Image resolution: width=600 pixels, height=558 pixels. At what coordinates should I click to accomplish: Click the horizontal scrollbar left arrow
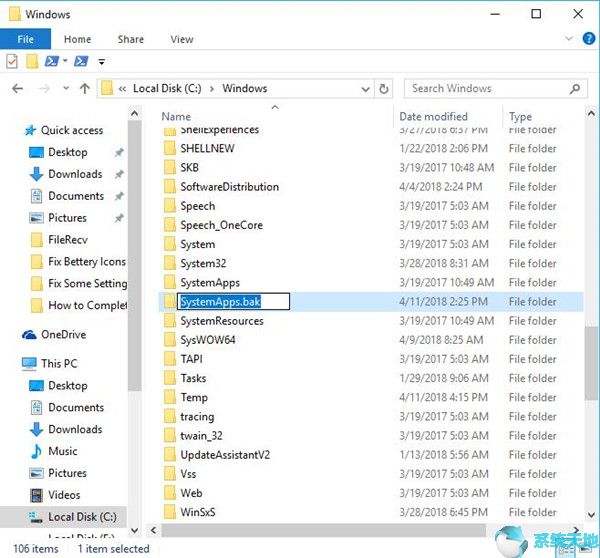153,530
